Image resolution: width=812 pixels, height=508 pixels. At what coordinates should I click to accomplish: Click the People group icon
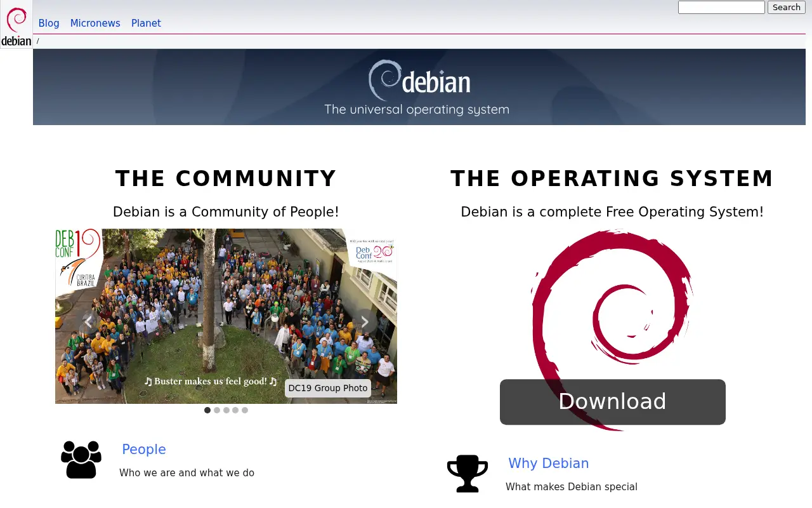tap(81, 460)
